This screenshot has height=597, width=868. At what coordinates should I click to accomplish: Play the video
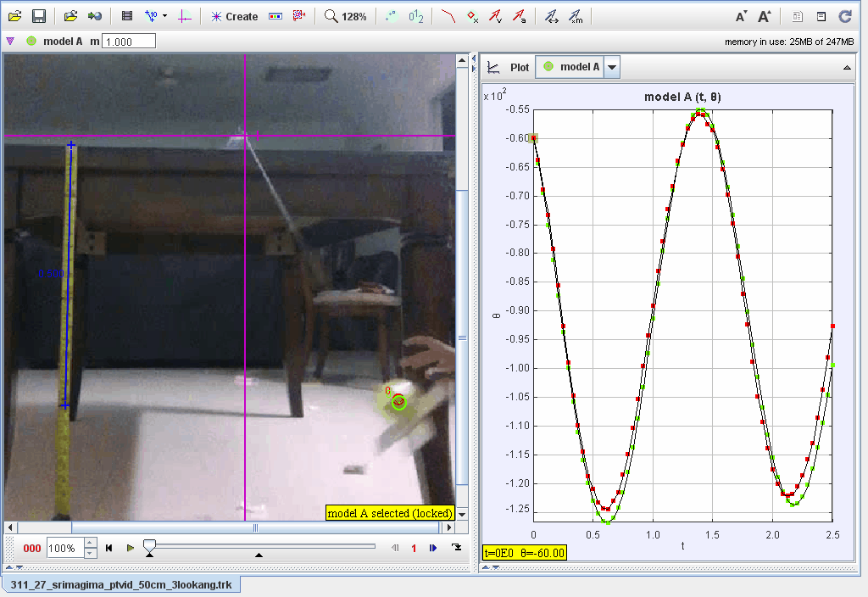pyautogui.click(x=130, y=549)
